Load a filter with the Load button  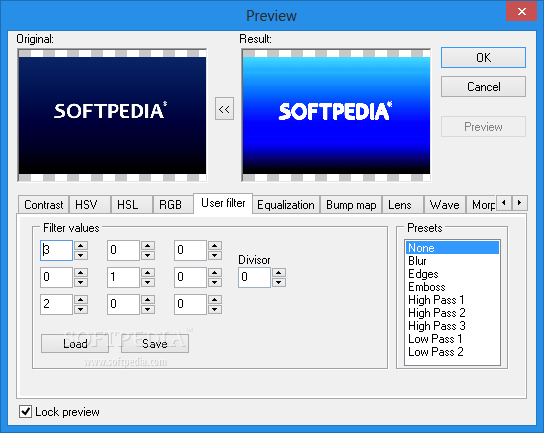click(x=75, y=343)
